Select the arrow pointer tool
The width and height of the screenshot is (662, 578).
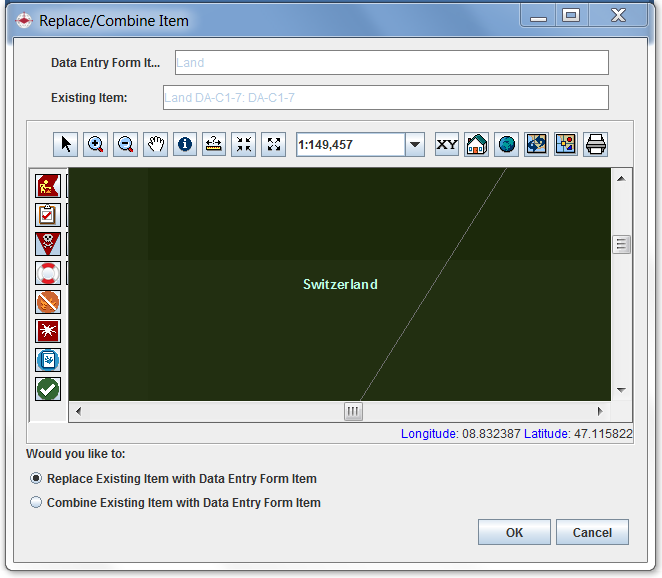66,144
